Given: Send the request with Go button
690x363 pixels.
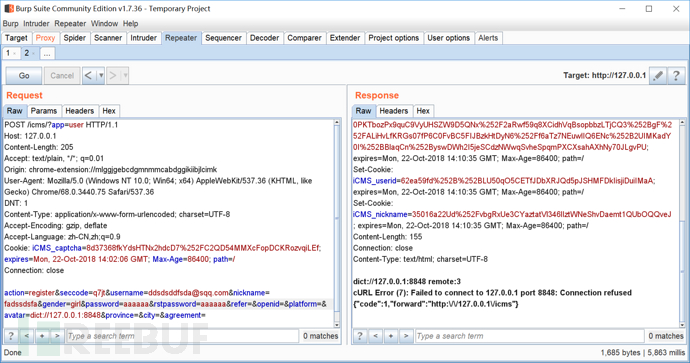Looking at the screenshot, I should [x=24, y=76].
